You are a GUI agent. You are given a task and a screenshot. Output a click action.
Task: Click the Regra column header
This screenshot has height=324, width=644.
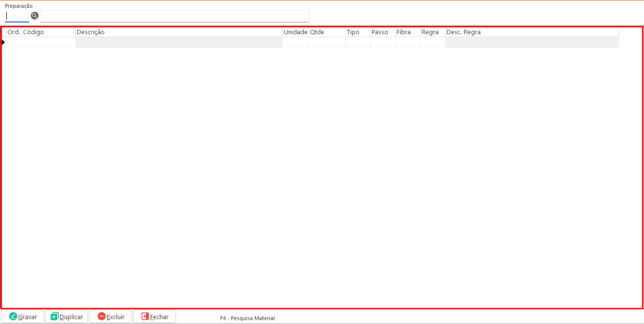point(432,32)
